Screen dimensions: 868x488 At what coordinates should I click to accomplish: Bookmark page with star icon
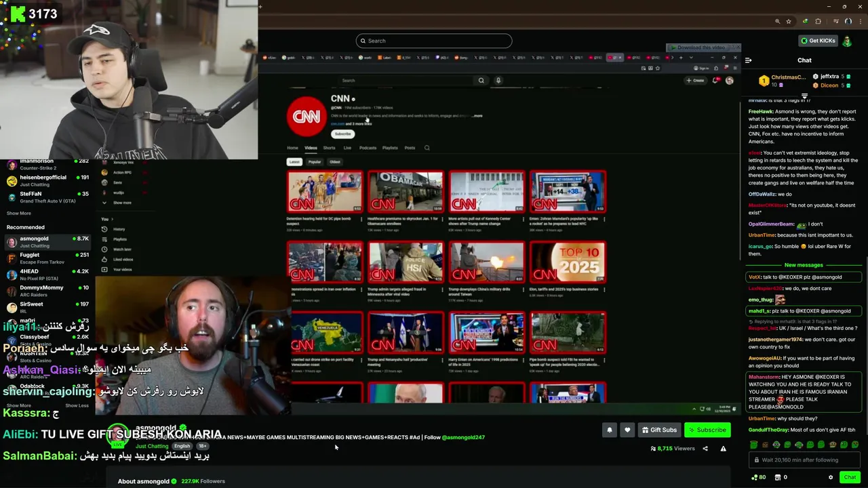(789, 22)
